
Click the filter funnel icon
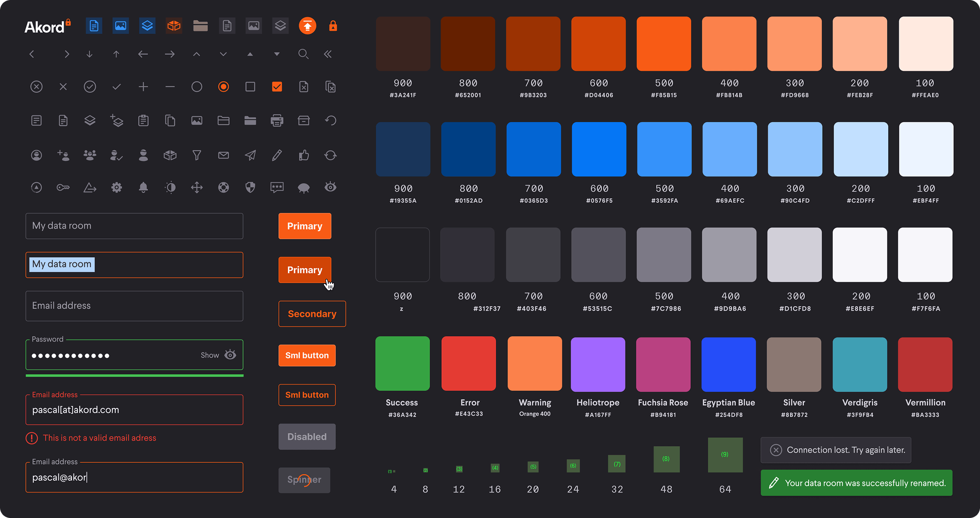click(x=197, y=155)
